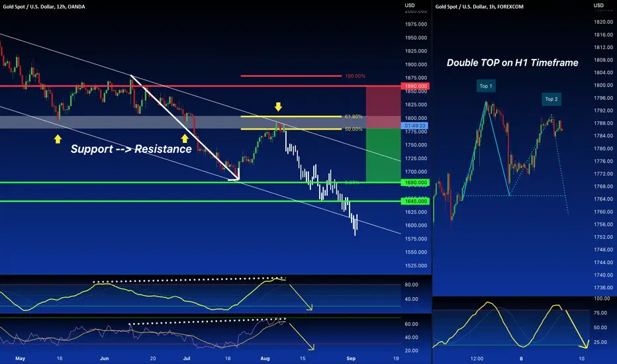Click the USD label above the 12h price axis
Screen dimensions: 617x364
click(410, 5)
